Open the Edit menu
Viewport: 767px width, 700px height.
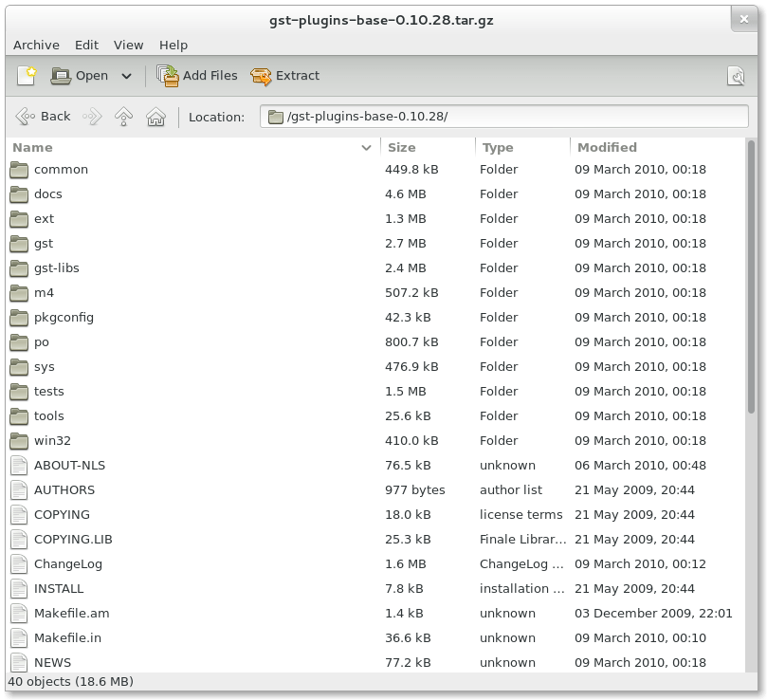click(x=86, y=45)
